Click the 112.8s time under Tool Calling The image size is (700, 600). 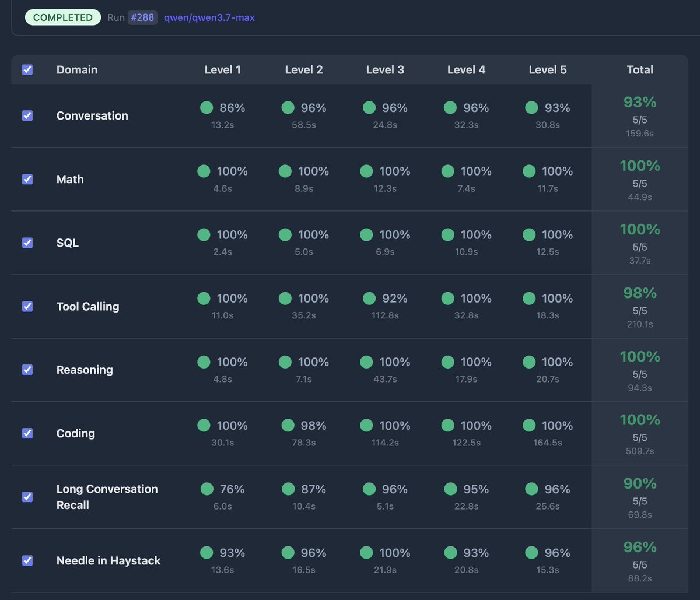pos(385,315)
